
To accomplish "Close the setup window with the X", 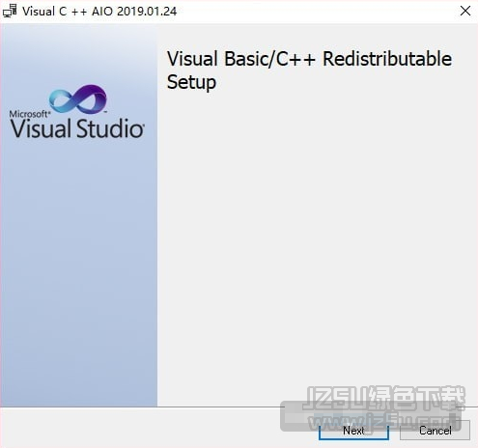I will click(x=465, y=12).
